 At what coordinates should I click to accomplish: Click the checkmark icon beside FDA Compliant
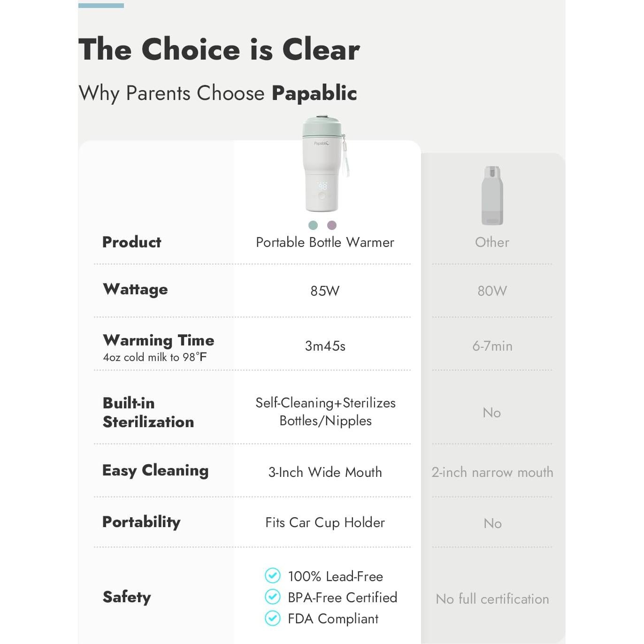pos(273,618)
